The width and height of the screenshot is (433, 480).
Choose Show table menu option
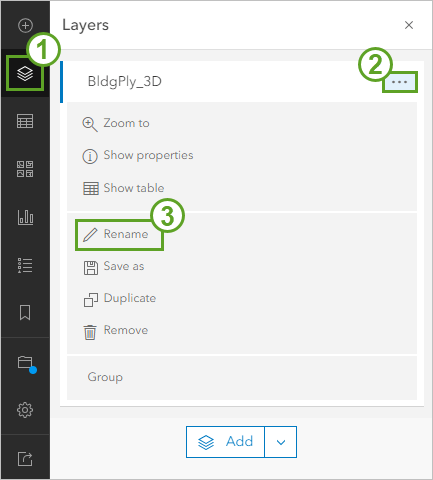(123, 188)
